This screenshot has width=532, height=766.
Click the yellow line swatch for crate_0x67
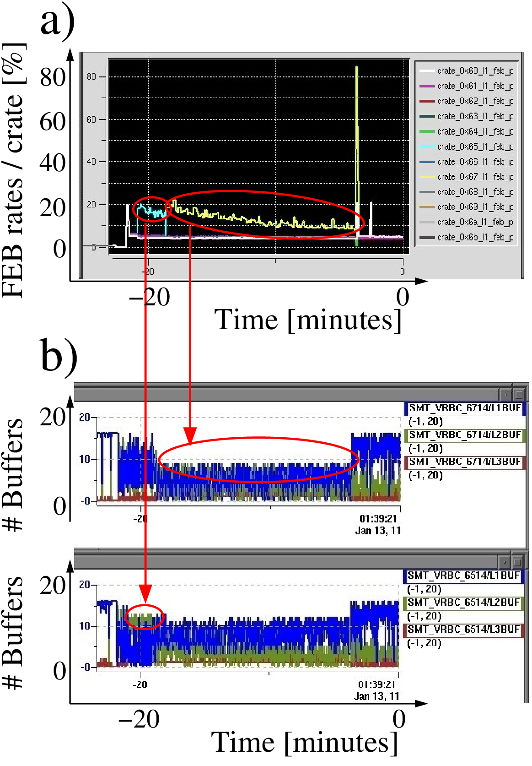click(427, 177)
